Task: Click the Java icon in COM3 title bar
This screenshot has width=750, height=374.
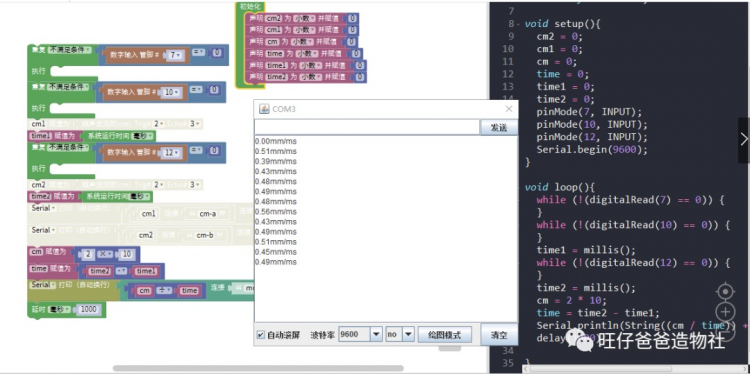Action: pyautogui.click(x=264, y=109)
